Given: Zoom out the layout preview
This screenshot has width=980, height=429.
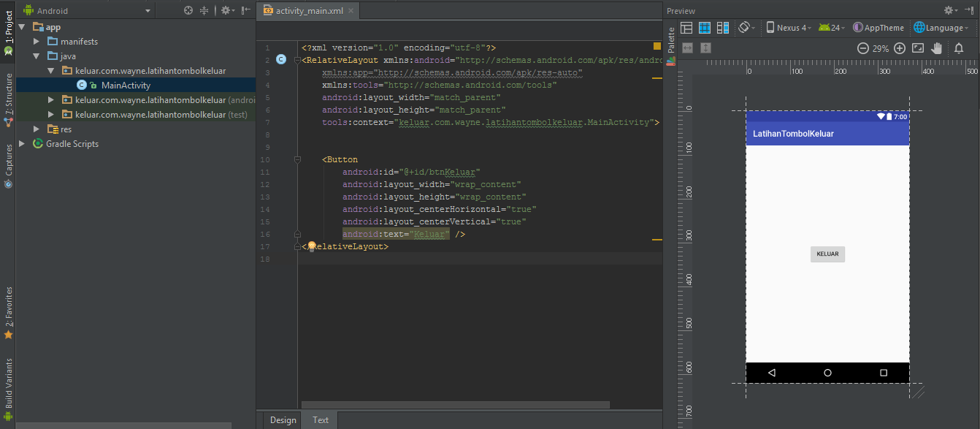Looking at the screenshot, I should click(863, 48).
